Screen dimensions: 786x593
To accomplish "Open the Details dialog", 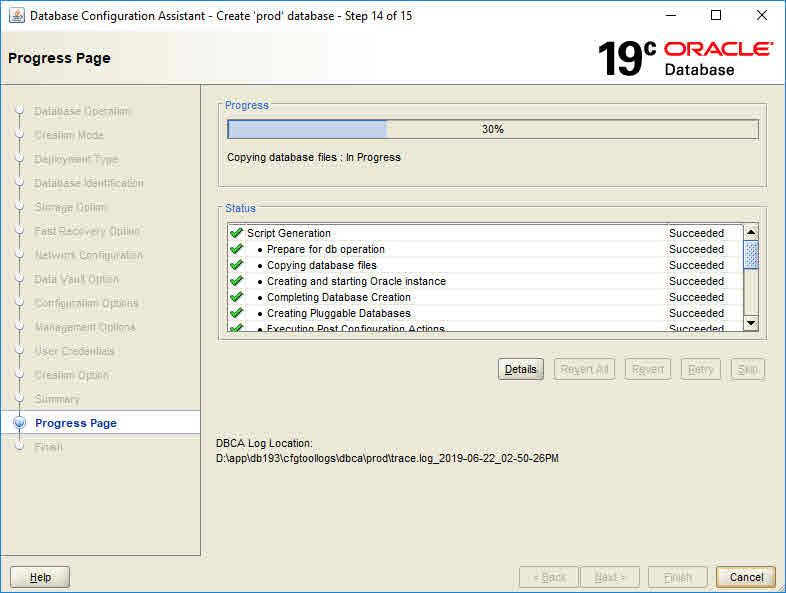I will 520,369.
